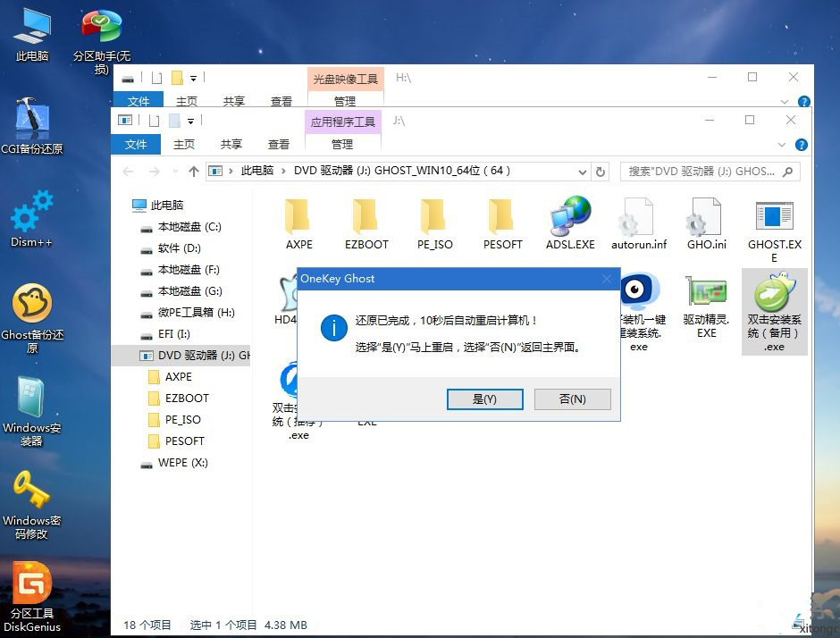This screenshot has width=840, height=638.
Task: Switch to the 查看 ribbon tab
Action: coord(278,143)
